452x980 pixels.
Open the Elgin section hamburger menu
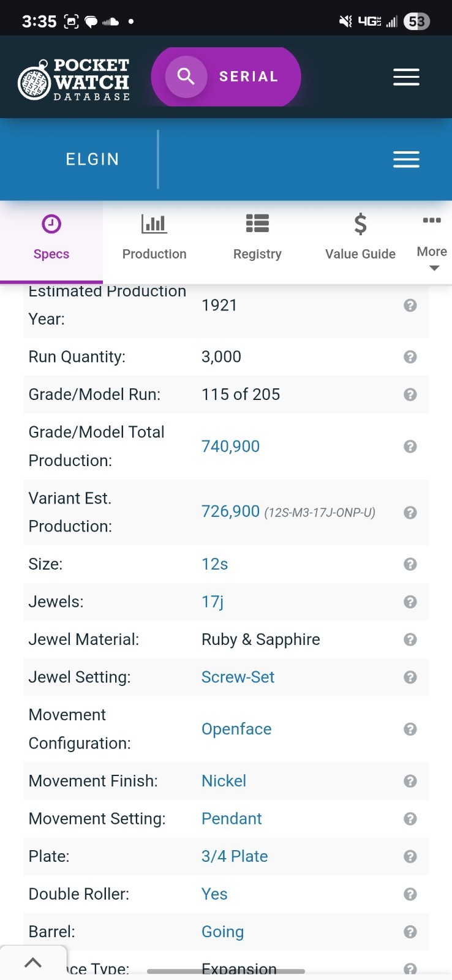(x=406, y=159)
